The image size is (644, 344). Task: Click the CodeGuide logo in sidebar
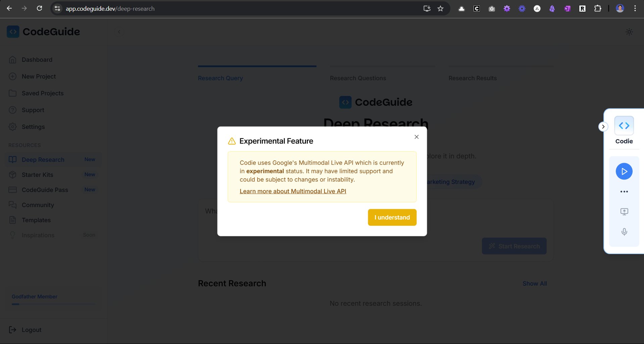(43, 32)
